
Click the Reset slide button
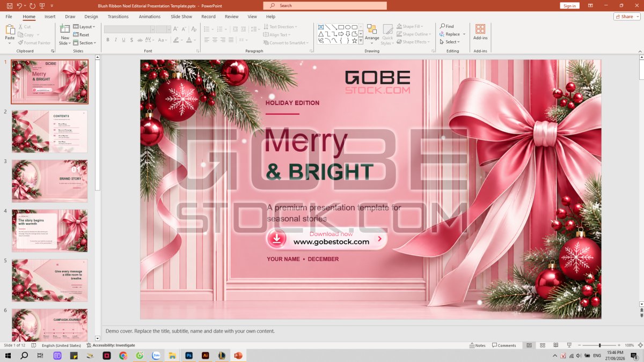(x=81, y=35)
